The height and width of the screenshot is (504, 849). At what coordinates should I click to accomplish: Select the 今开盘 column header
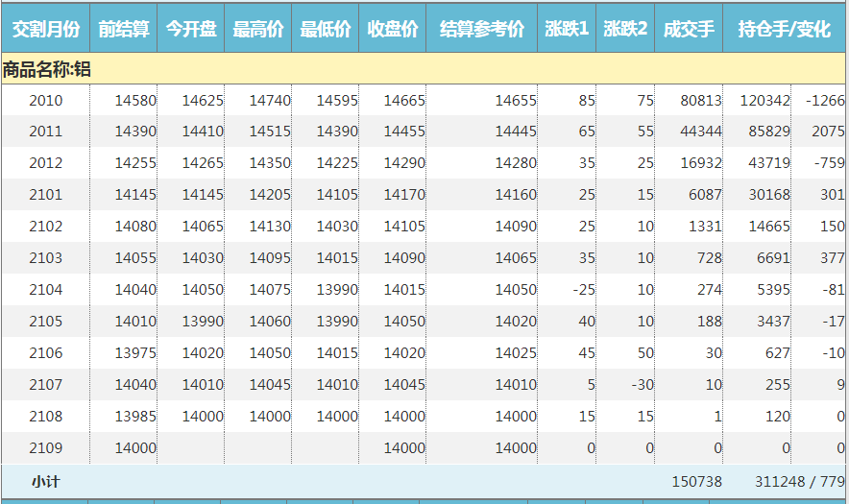point(191,29)
